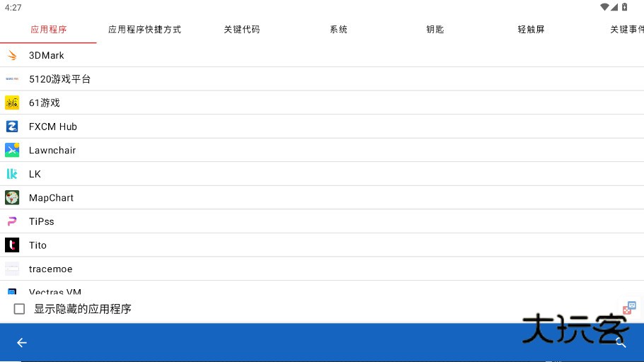Tap the Wi-Fi status icon
This screenshot has width=644, height=362.
(x=604, y=7)
